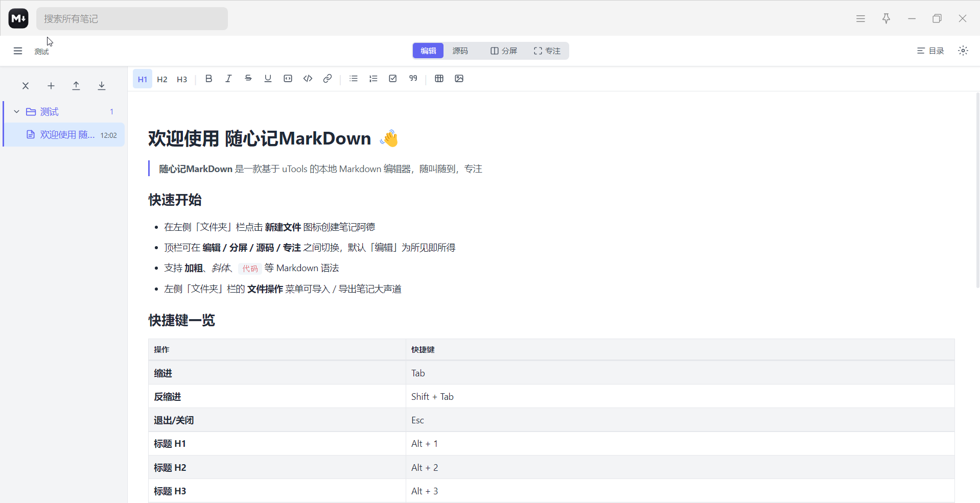Switch to 源码 mode

click(460, 51)
